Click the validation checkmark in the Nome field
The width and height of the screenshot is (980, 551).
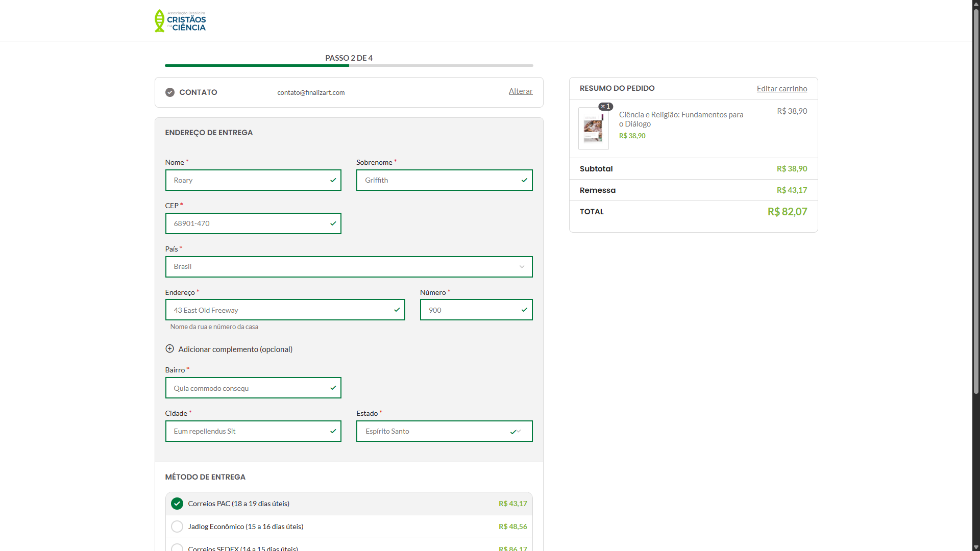(333, 180)
